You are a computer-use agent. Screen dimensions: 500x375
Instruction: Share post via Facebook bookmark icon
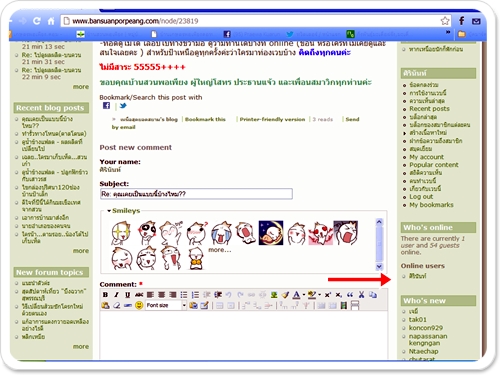pos(106,106)
